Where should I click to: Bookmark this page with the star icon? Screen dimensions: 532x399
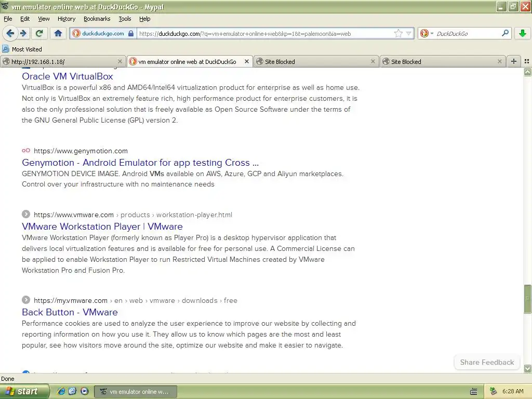[x=398, y=33]
